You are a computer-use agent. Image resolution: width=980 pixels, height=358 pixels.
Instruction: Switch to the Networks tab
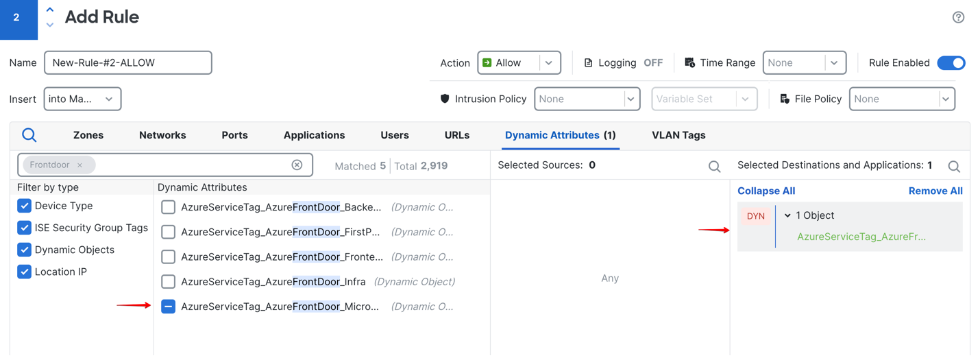[162, 135]
